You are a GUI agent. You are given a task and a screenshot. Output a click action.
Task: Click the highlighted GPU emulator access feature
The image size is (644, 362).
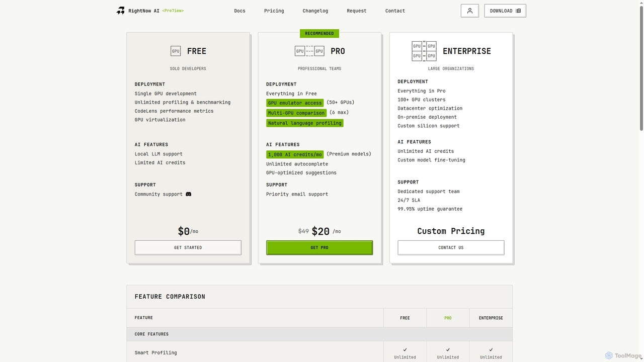pyautogui.click(x=295, y=103)
